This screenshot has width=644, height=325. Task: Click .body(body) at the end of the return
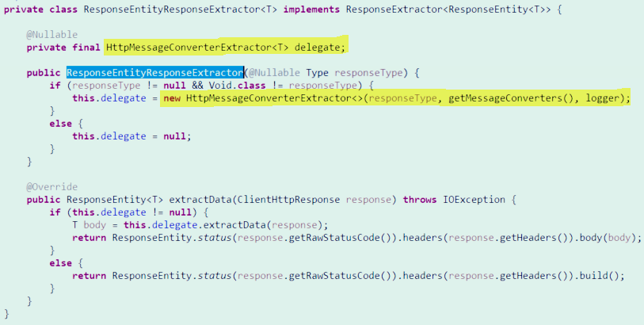click(x=605, y=238)
